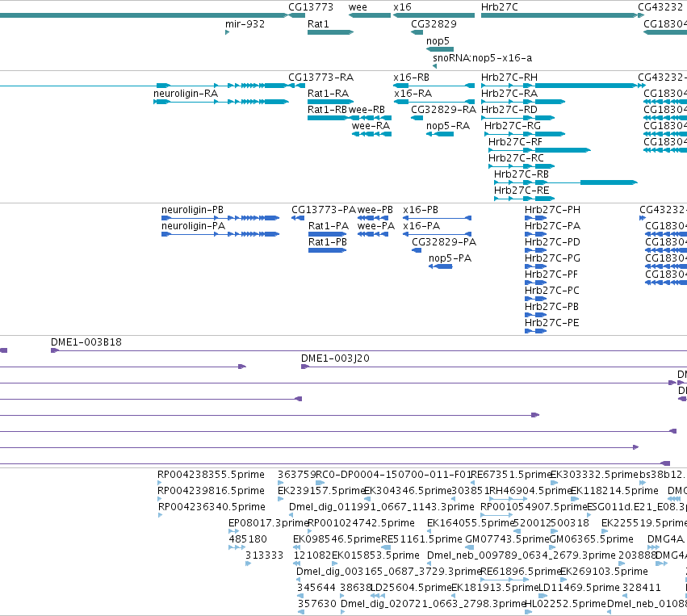The width and height of the screenshot is (687, 616).
Task: Select the Hrb27C-PF protein label
Action: pos(551,275)
